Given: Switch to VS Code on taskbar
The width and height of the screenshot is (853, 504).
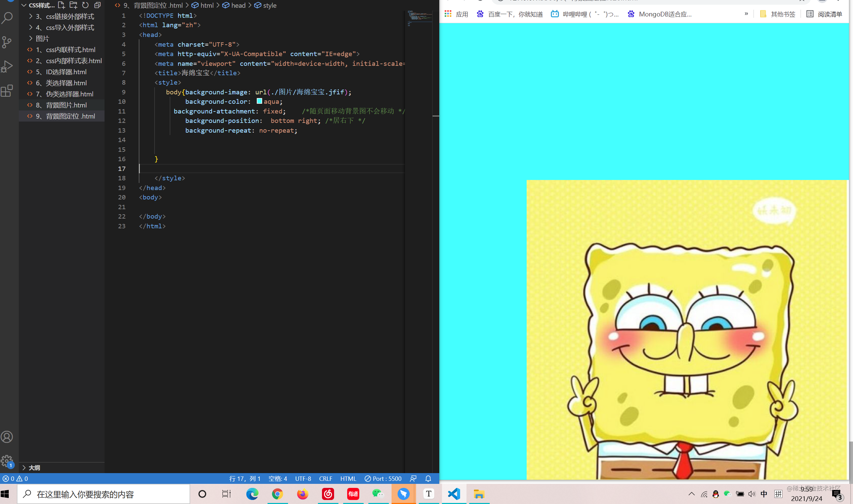Looking at the screenshot, I should pos(454,494).
